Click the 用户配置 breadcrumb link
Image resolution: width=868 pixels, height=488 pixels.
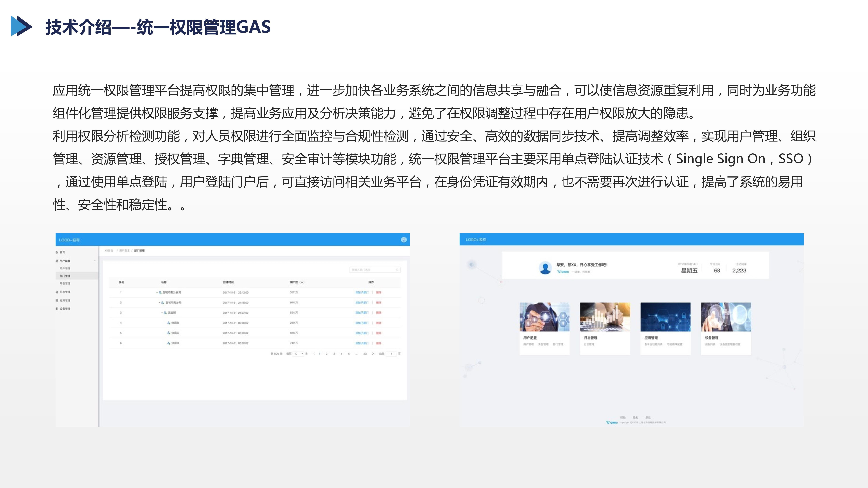pos(124,251)
